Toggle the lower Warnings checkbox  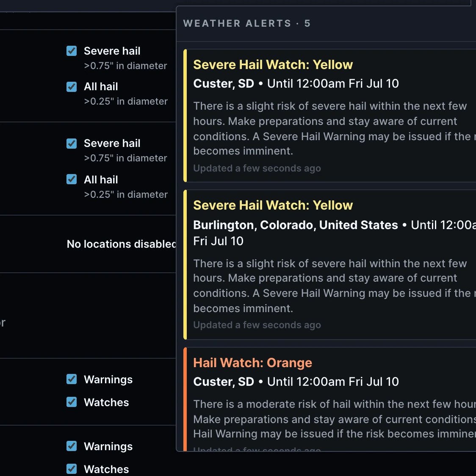tap(72, 446)
